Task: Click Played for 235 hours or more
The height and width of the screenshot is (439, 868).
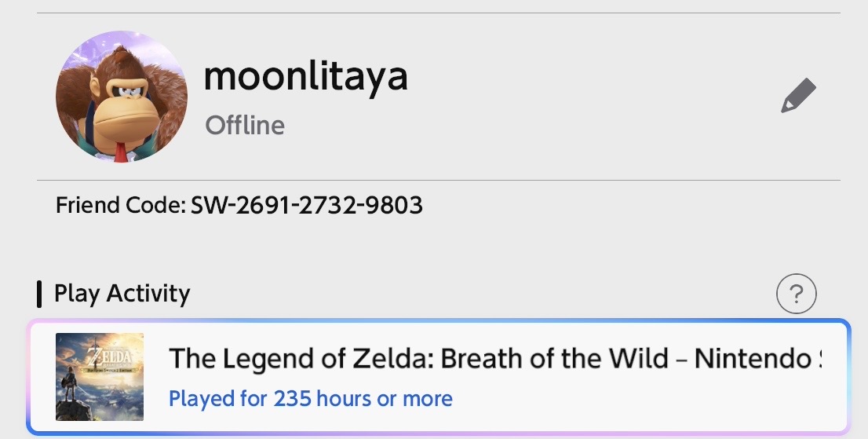Action: [x=311, y=398]
